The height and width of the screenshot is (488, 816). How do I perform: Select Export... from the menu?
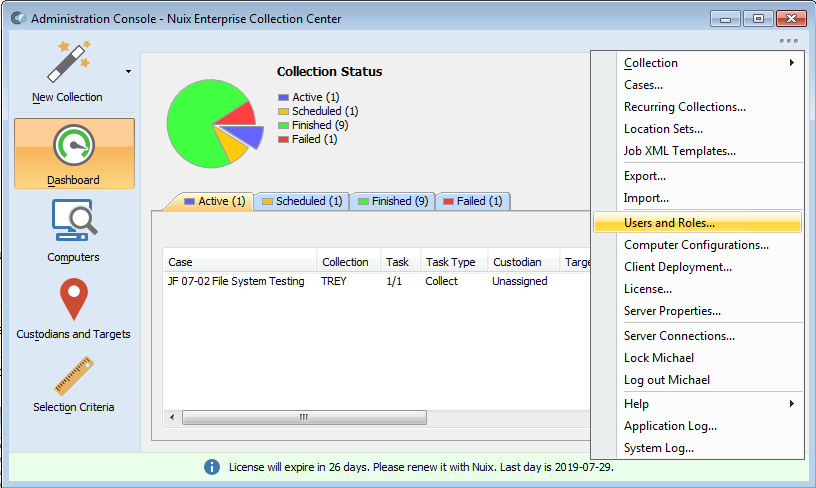[x=698, y=176]
